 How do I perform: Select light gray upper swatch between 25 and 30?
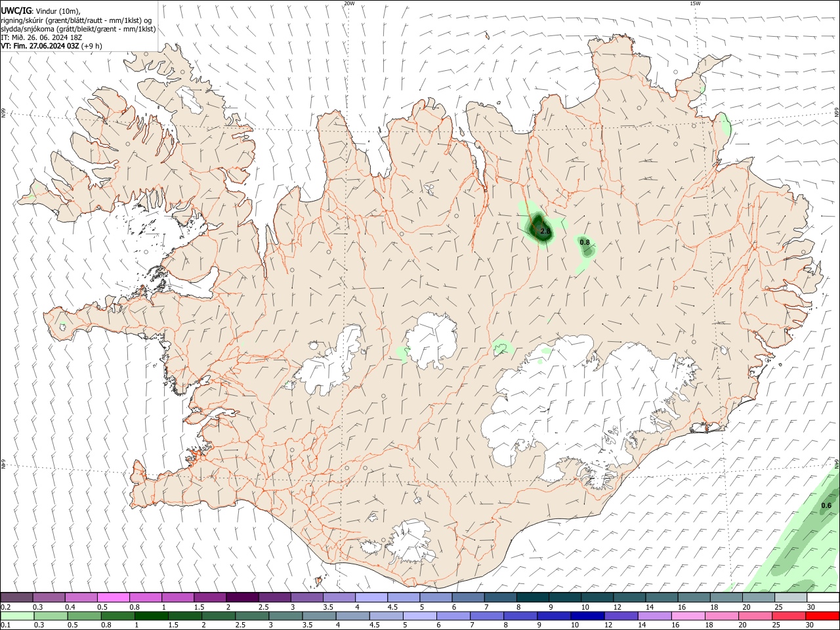pyautogui.click(x=790, y=597)
